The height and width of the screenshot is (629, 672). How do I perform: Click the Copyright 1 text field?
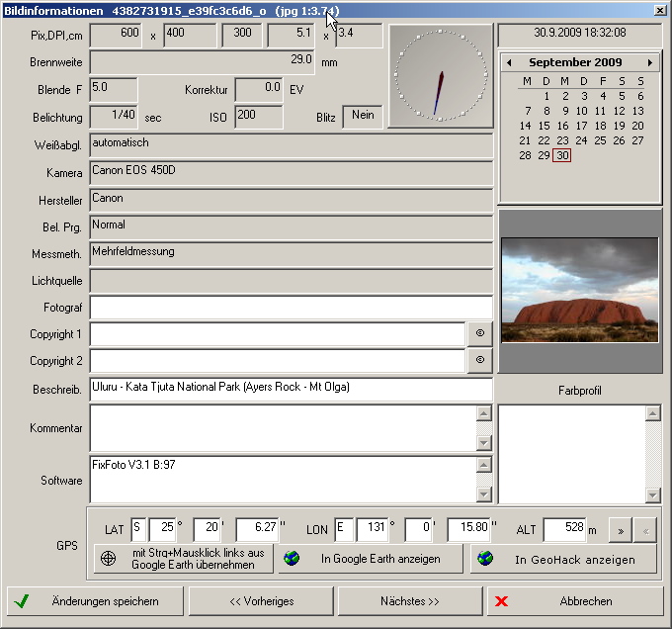(x=278, y=334)
